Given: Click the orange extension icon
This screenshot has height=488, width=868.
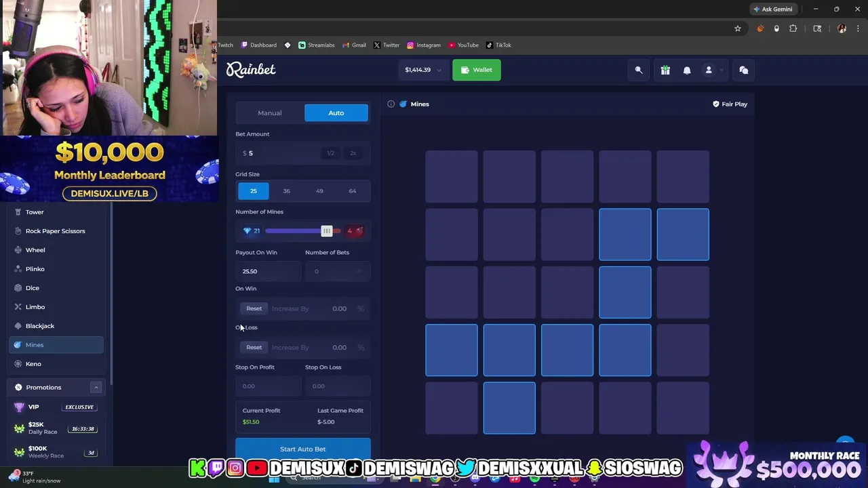Looking at the screenshot, I should (x=760, y=28).
